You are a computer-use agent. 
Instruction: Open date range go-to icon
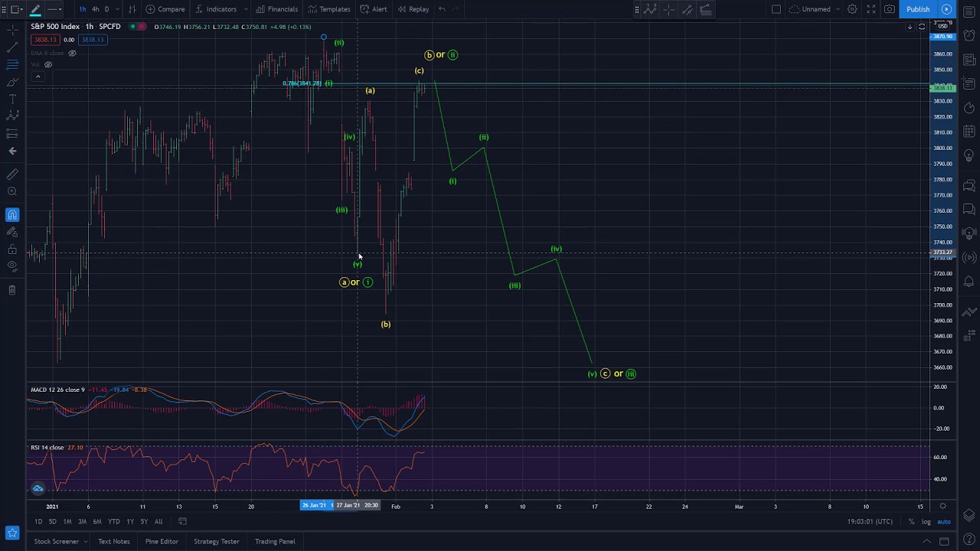click(x=182, y=521)
